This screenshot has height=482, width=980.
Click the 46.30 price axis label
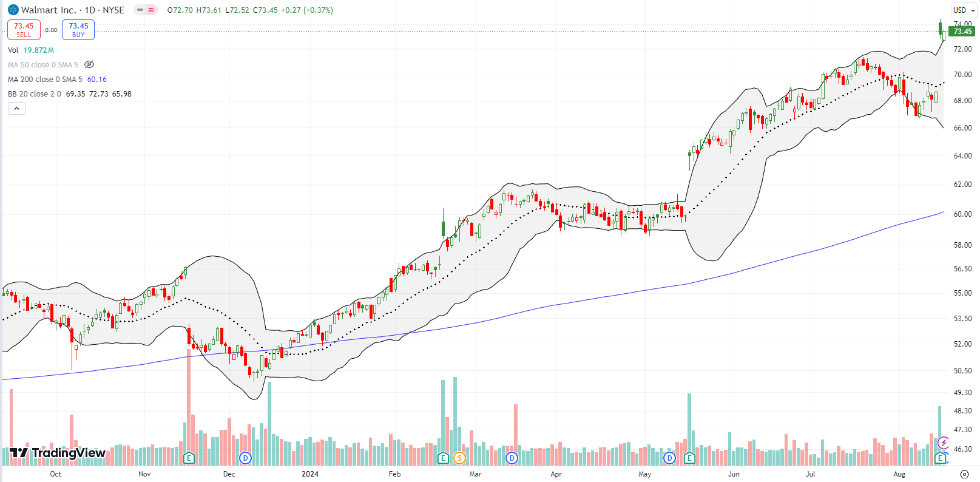point(962,449)
